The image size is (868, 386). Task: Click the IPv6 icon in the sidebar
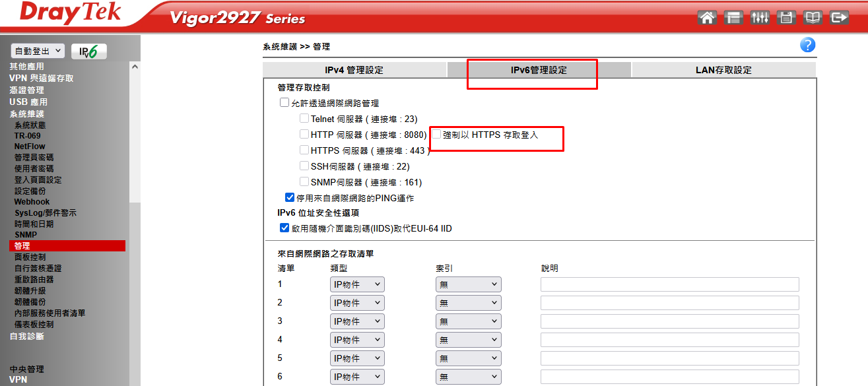89,51
